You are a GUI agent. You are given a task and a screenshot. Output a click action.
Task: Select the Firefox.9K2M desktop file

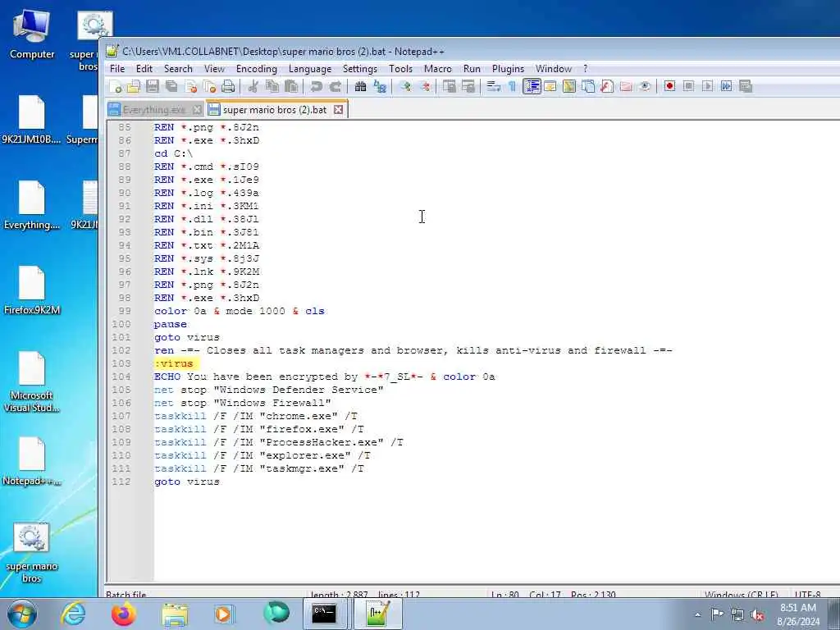pos(32,291)
